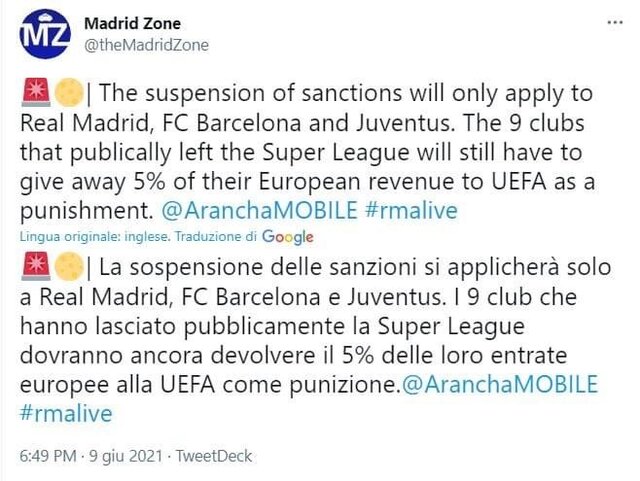The height and width of the screenshot is (481, 640).
Task: Open the TweetDeck source link
Action: pos(214,456)
